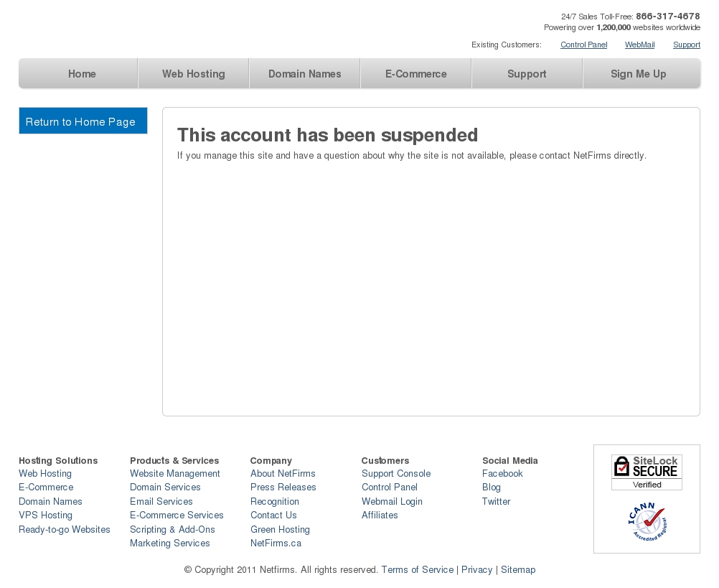Open the Blog link under Social Media
Viewport: 719px width, 588px height.
pyautogui.click(x=491, y=487)
